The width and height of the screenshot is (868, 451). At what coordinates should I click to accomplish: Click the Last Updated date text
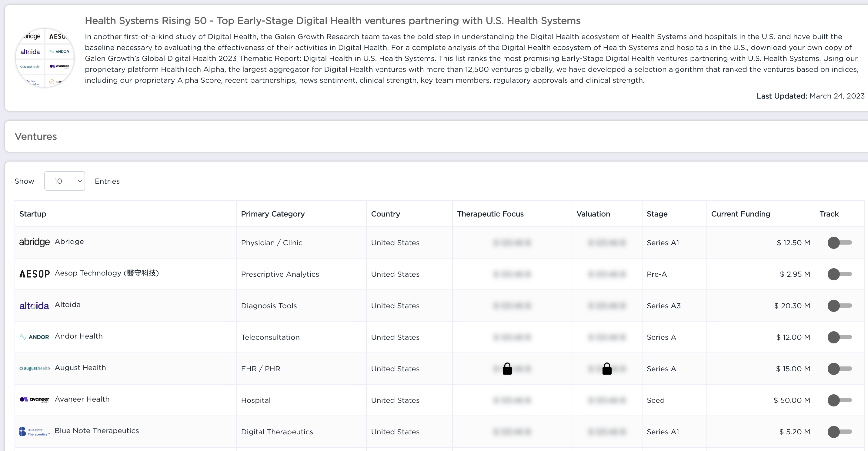[810, 96]
